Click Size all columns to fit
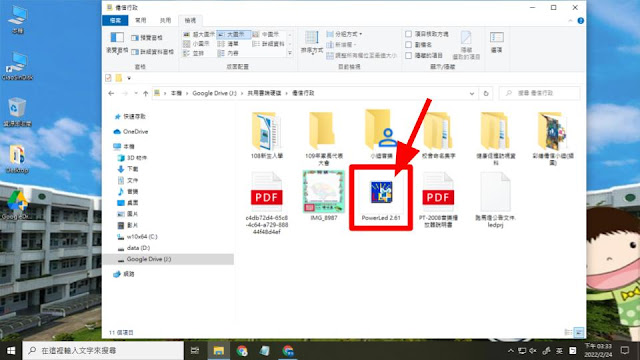The width and height of the screenshot is (640, 360). [x=361, y=56]
